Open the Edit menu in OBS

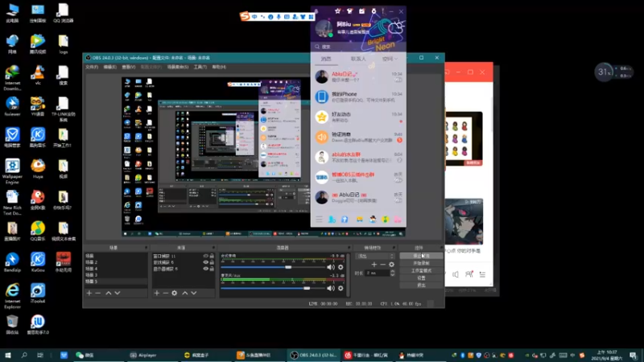click(109, 67)
